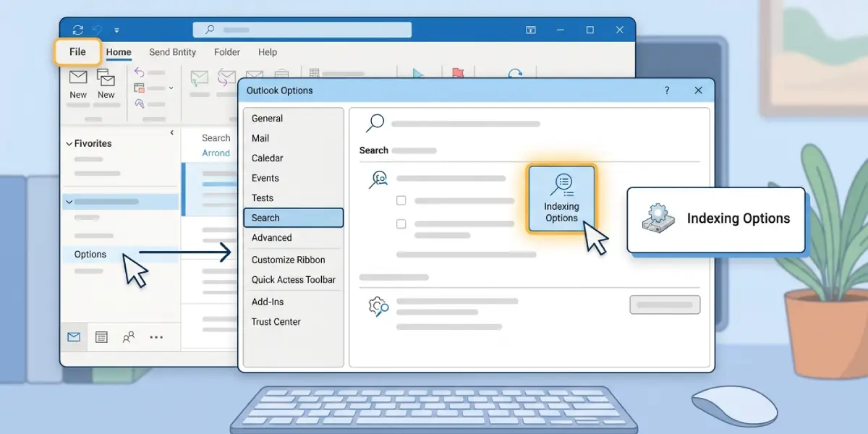
Task: Select Customize Ribbon in the Outlook Options list
Action: 289,260
